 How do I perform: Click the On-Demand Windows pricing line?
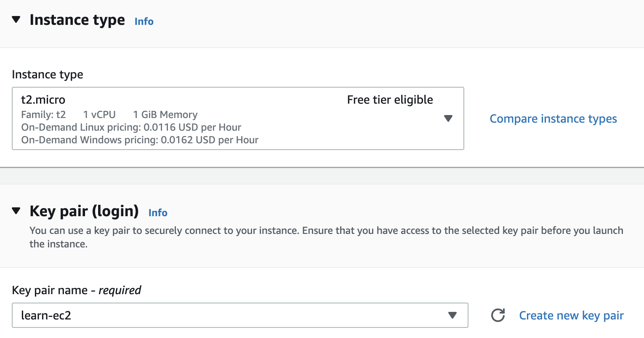(x=140, y=140)
